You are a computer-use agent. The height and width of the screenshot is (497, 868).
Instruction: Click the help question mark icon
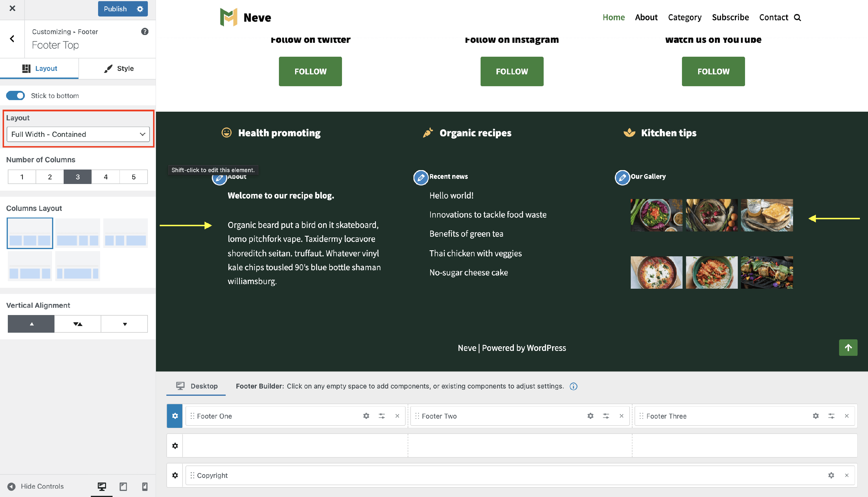pyautogui.click(x=145, y=32)
